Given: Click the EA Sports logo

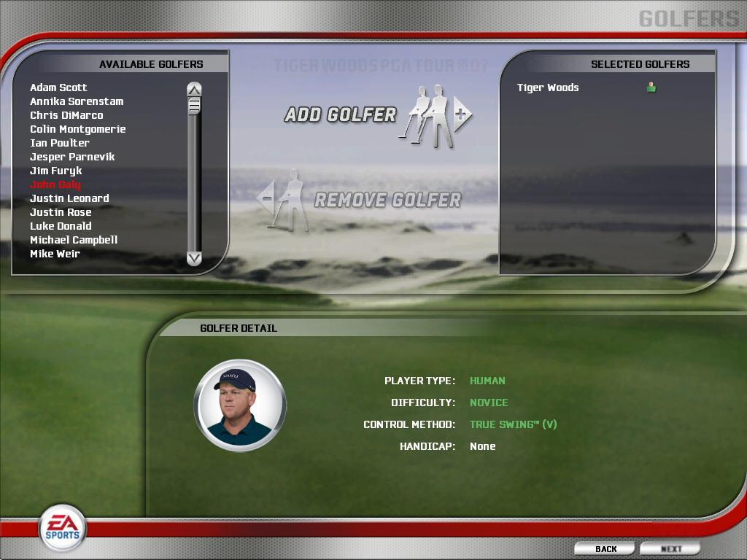Looking at the screenshot, I should 63,528.
